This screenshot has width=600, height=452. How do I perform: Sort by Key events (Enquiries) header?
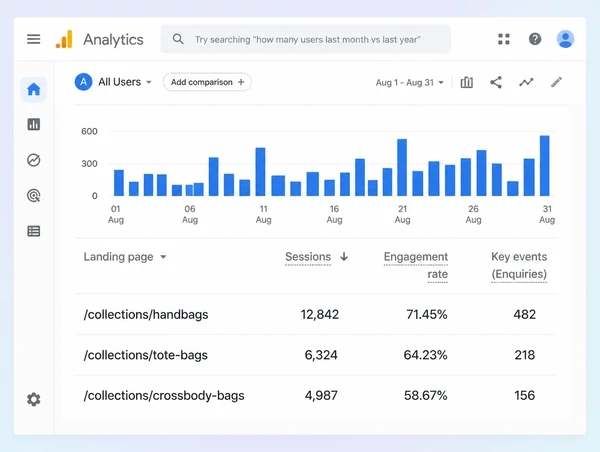(x=519, y=266)
